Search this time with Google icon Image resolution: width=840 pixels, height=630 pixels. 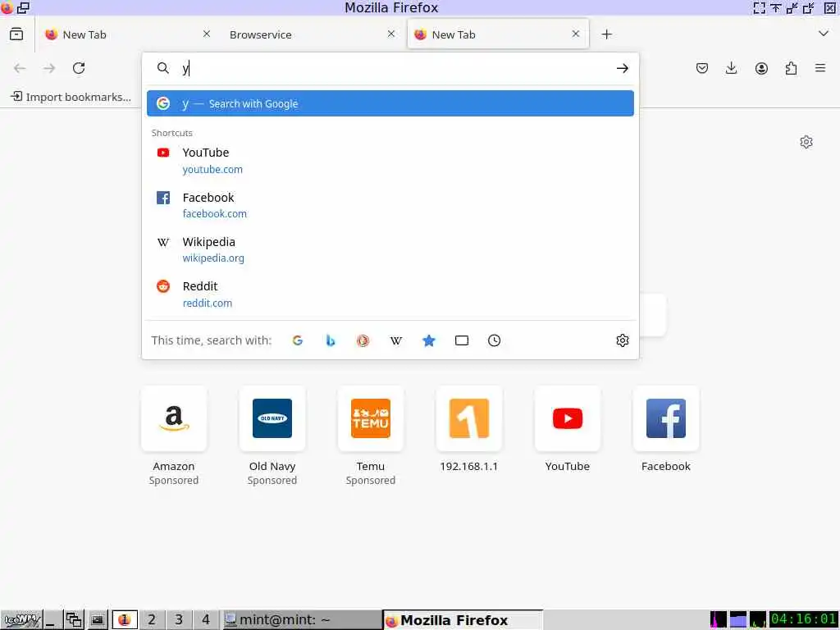[297, 340]
